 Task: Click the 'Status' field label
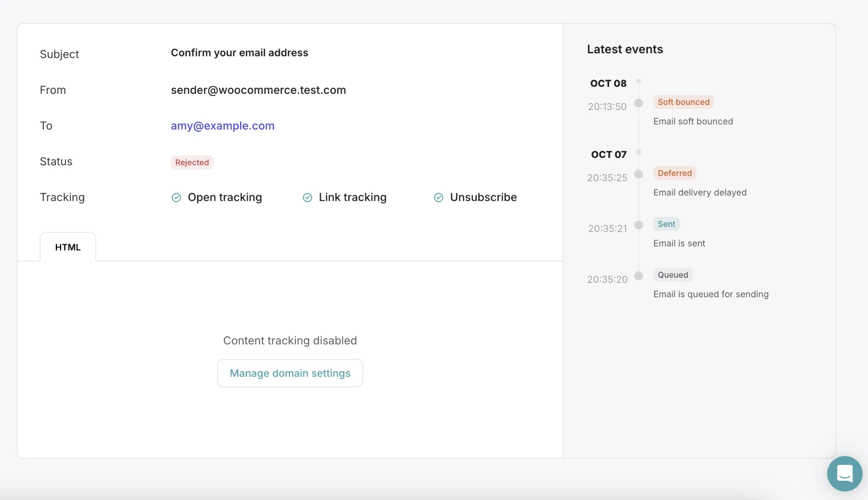point(56,162)
